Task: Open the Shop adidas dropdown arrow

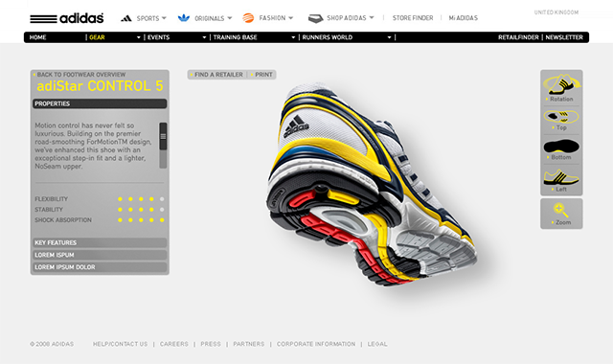Action: (x=372, y=17)
